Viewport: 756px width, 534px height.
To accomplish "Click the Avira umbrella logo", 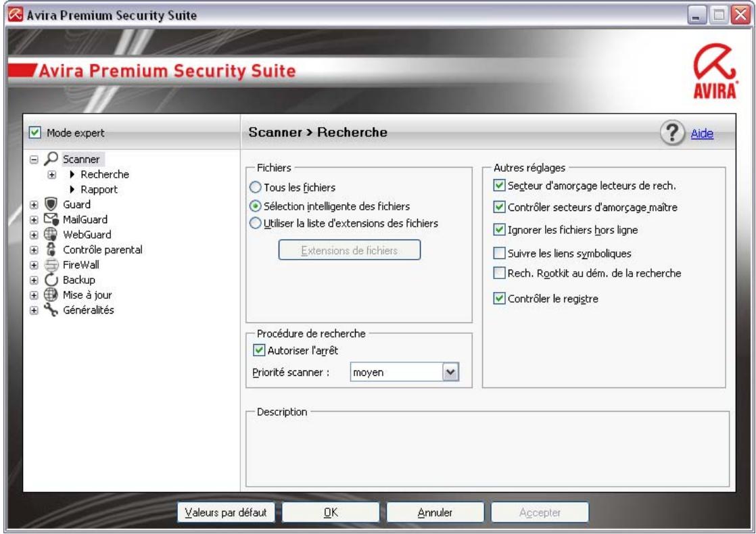I will 715,70.
